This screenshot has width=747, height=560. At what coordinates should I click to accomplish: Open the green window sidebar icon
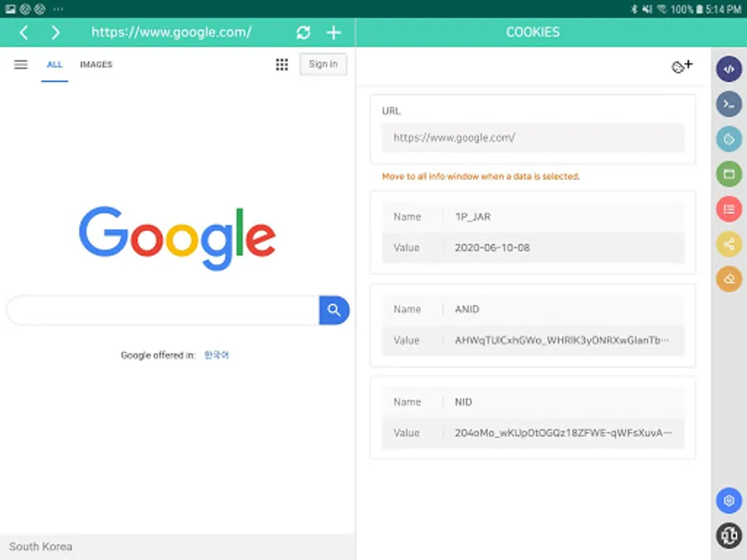(729, 174)
